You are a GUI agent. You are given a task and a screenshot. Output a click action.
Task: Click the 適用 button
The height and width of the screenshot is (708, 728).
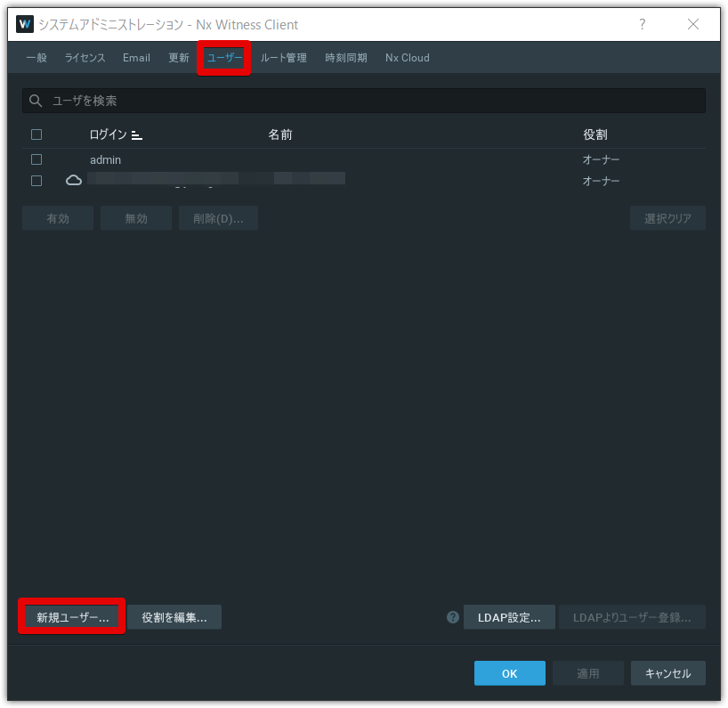coord(587,673)
